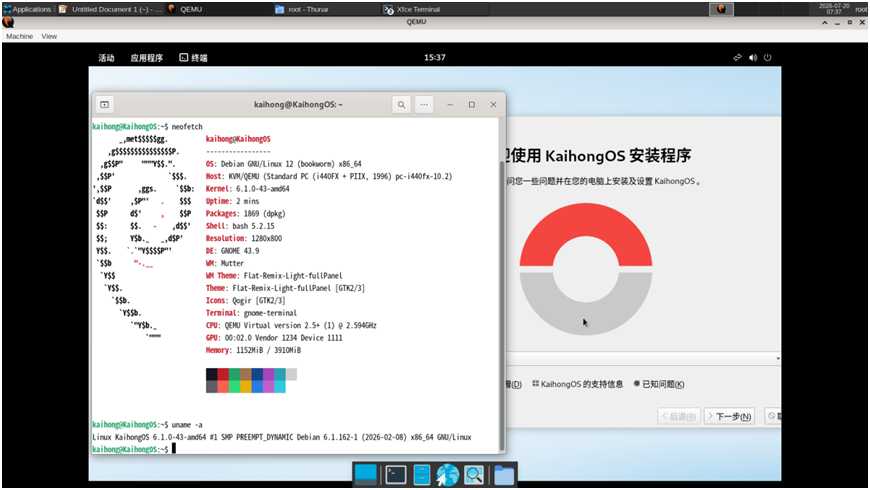
Task: Open the blue desktop icon in dock
Action: (365, 475)
